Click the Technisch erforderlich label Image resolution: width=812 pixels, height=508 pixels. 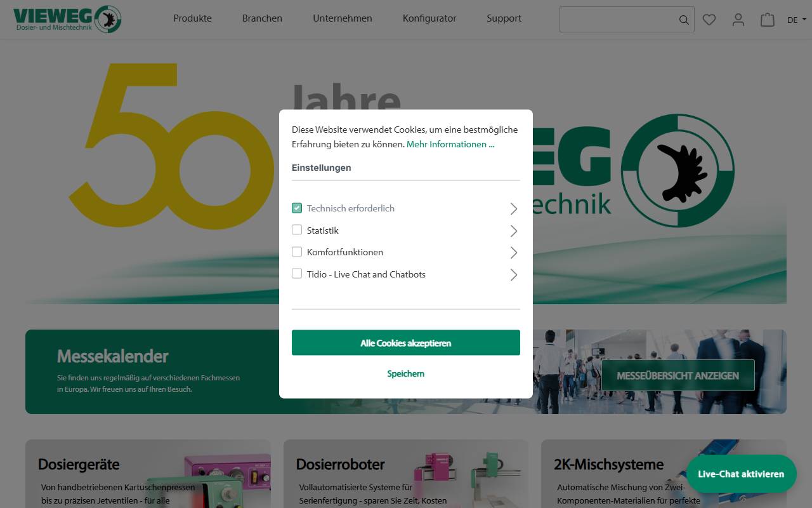(351, 208)
